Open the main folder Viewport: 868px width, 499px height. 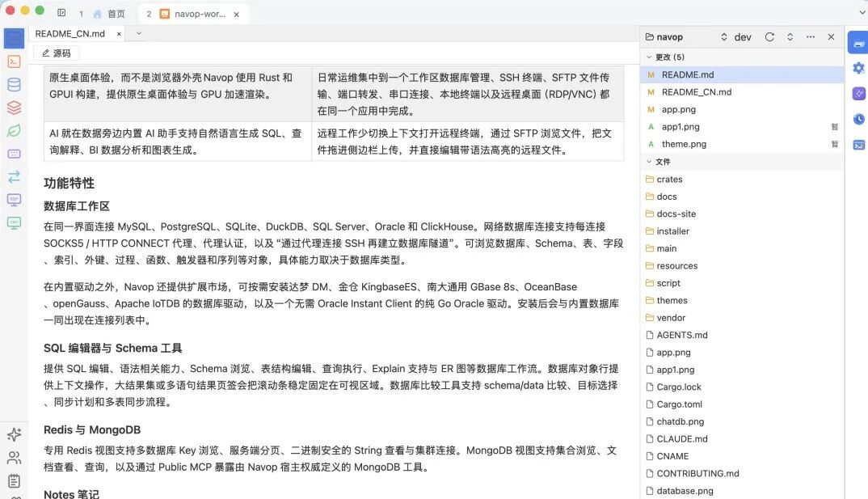point(742,248)
